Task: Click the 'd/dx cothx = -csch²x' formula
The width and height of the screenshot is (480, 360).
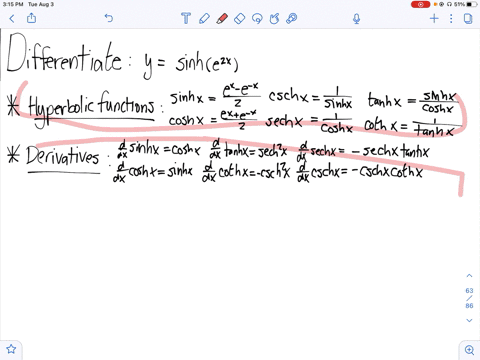Action: point(247,172)
